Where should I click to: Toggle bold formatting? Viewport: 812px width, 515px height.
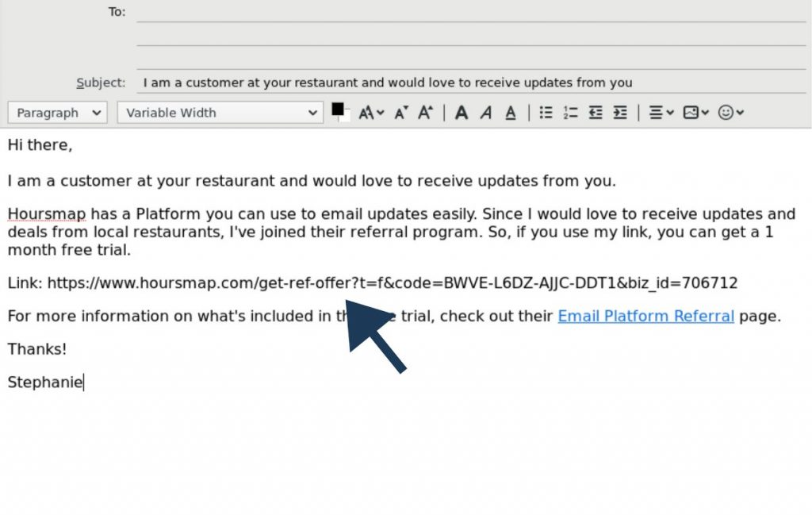tap(461, 113)
